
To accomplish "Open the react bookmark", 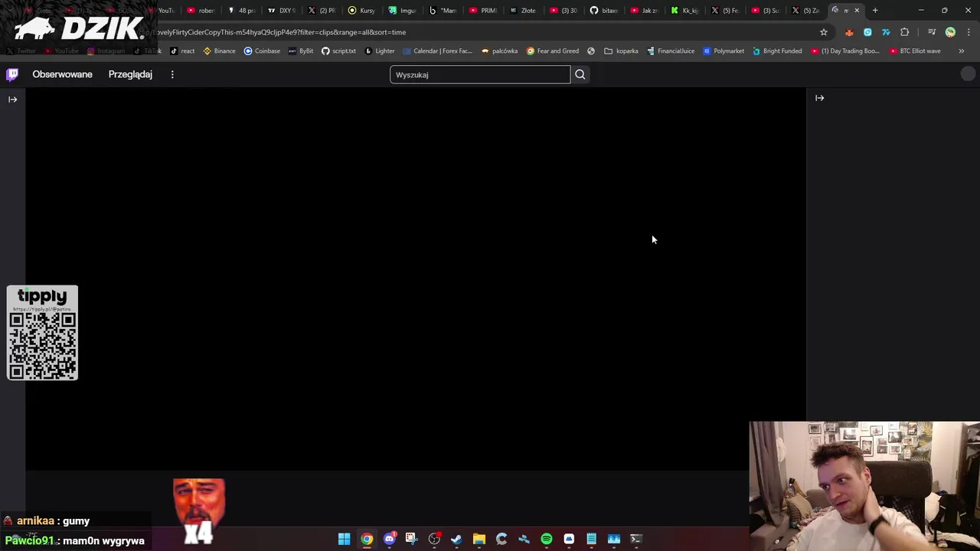I will (x=182, y=51).
